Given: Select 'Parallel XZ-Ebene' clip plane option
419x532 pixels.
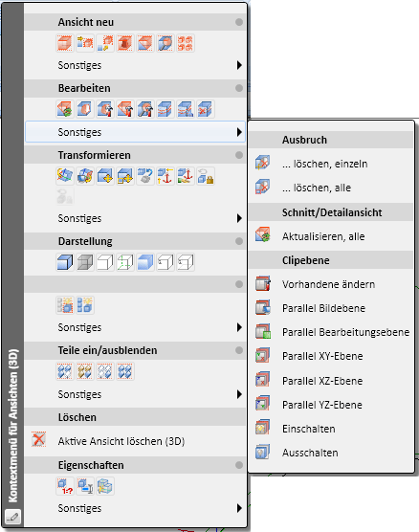Looking at the screenshot, I should click(331, 381).
